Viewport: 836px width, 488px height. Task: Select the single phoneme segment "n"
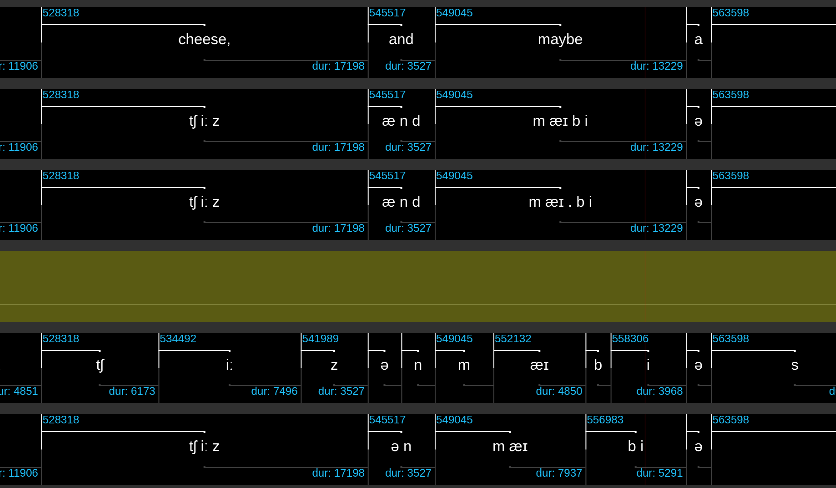(418, 365)
